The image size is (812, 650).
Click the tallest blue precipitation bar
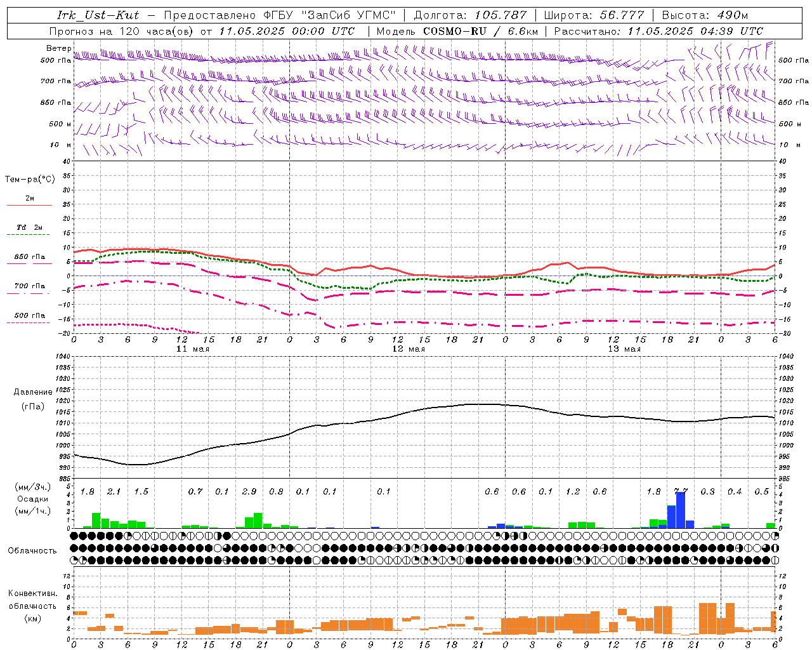coord(681,510)
